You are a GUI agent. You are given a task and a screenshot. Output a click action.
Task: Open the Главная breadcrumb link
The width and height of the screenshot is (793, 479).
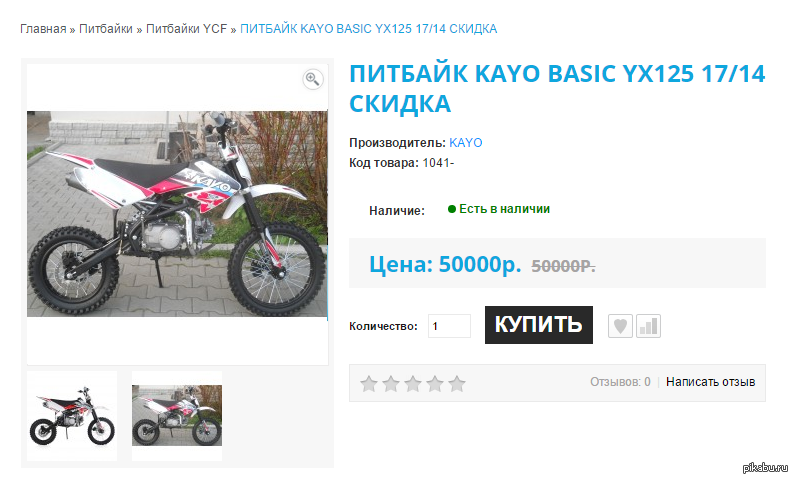pos(43,29)
